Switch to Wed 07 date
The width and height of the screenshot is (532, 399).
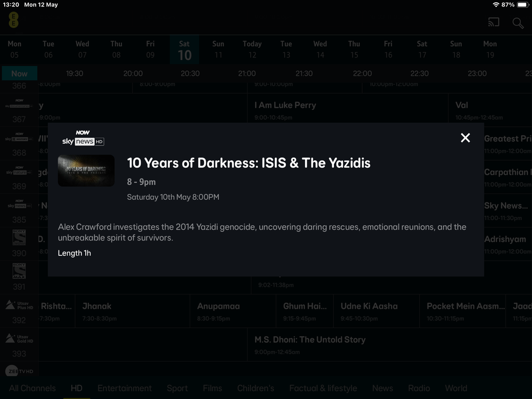[x=83, y=49]
